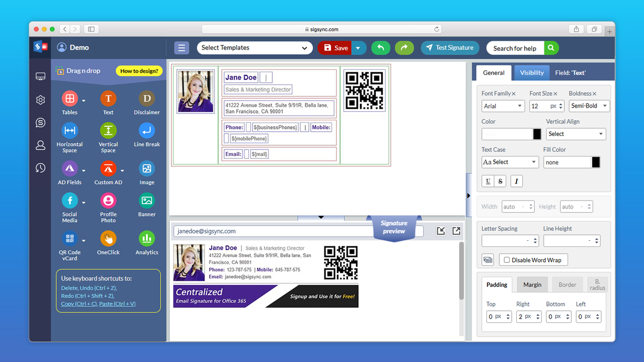Select the B. radius tab
Image resolution: width=644 pixels, height=362 pixels.
pos(598,285)
